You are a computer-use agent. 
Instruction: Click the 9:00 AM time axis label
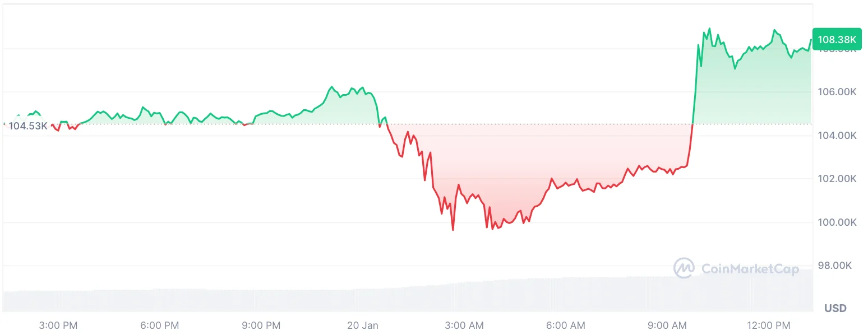pos(667,325)
